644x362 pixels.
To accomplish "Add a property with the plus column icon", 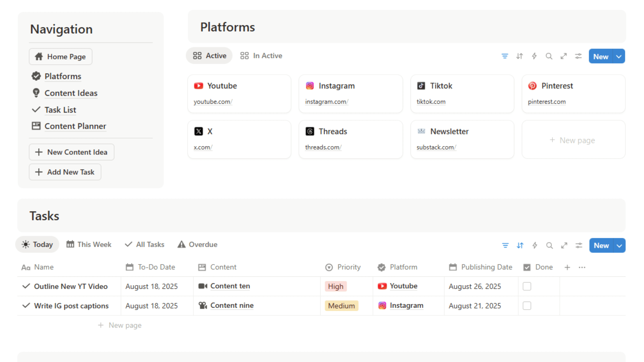I will coord(567,267).
